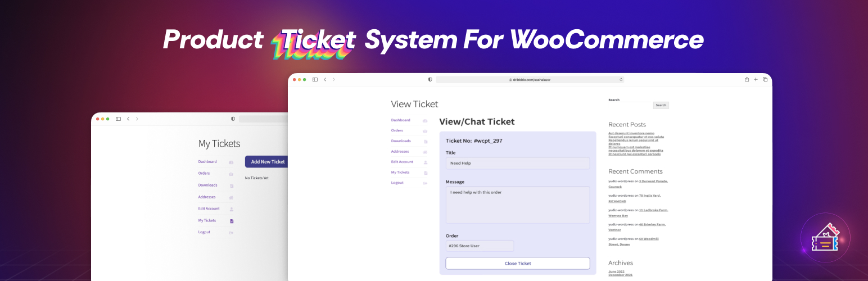Click Addresses home icon in My Tickets window

click(x=231, y=198)
